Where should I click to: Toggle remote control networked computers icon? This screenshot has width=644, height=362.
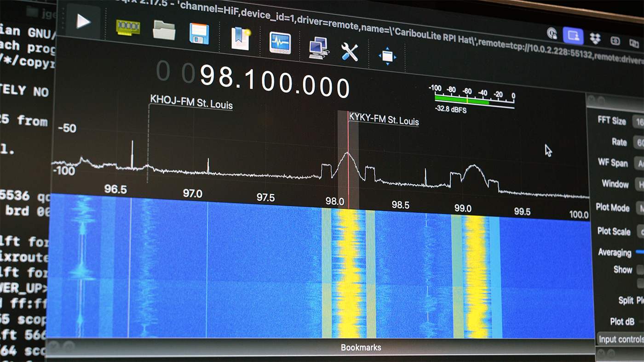318,48
